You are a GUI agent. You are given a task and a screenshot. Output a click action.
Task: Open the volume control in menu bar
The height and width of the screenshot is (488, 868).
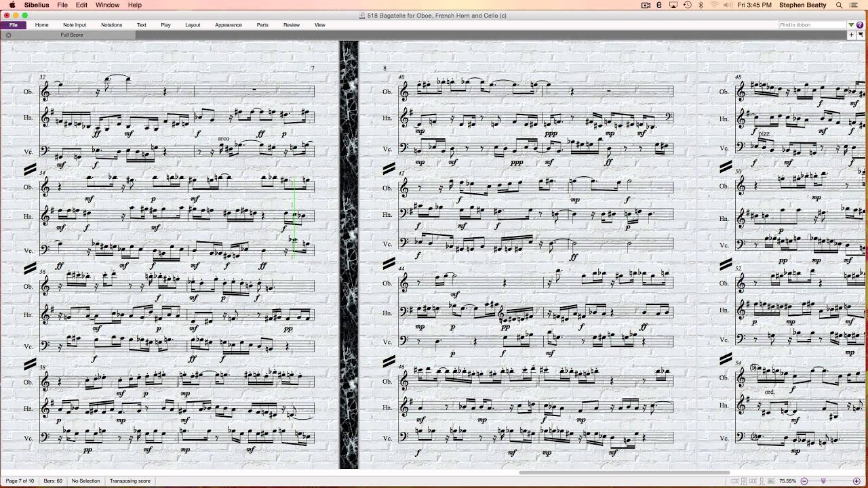click(728, 5)
